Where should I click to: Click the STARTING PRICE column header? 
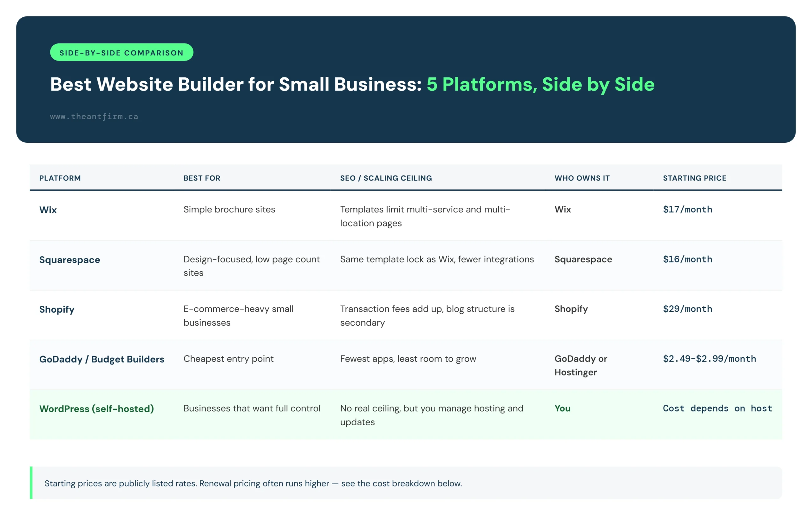[695, 178]
